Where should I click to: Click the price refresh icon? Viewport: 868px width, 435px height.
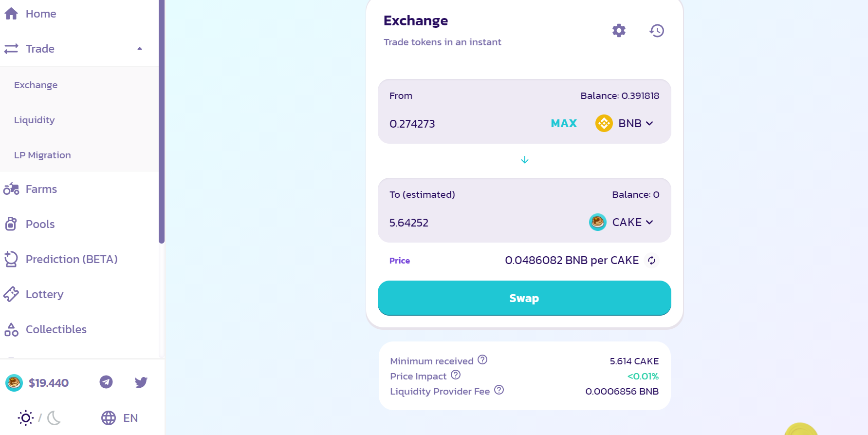pyautogui.click(x=651, y=261)
